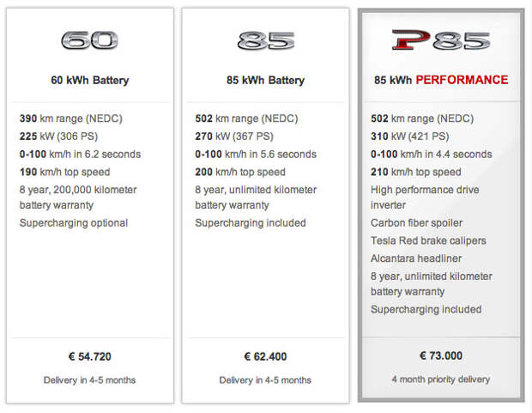Click the chrome 60 badge logo
Viewport: 532px width, 413px height.
tap(89, 40)
